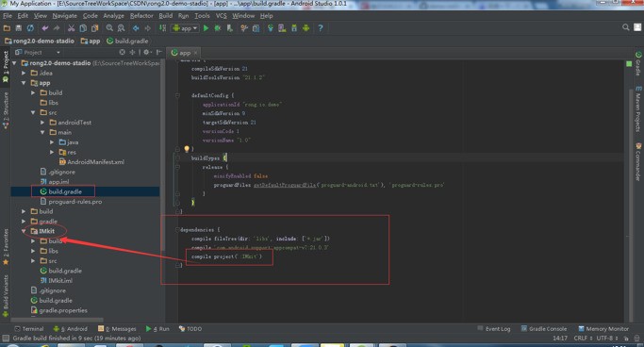
Task: Expand the java folder under main
Action: coord(52,142)
